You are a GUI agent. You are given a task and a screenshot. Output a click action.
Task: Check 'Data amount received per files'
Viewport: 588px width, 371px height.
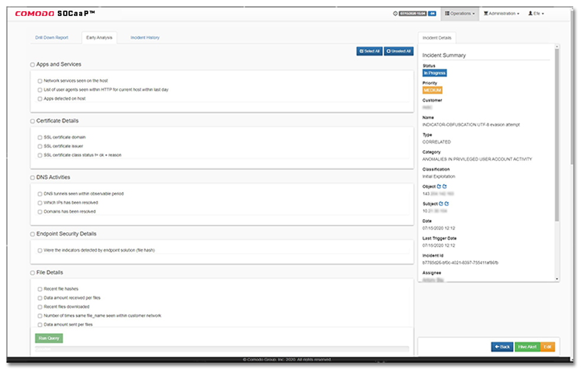40,298
